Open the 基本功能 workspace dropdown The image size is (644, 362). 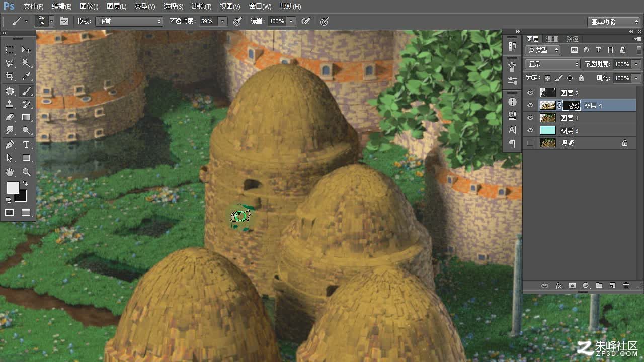[613, 22]
